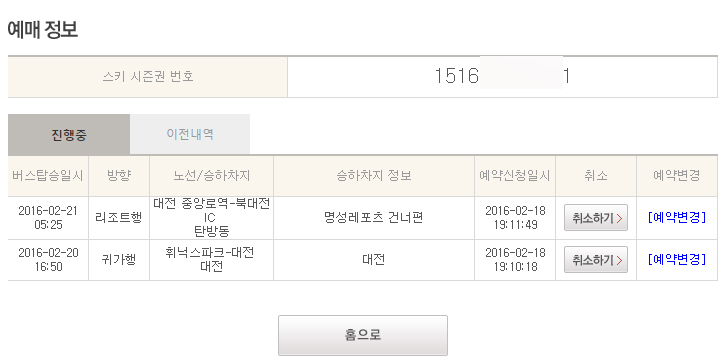
Task: Cancel the 2016-02-21 리조트행 reservation
Action: pyautogui.click(x=596, y=218)
